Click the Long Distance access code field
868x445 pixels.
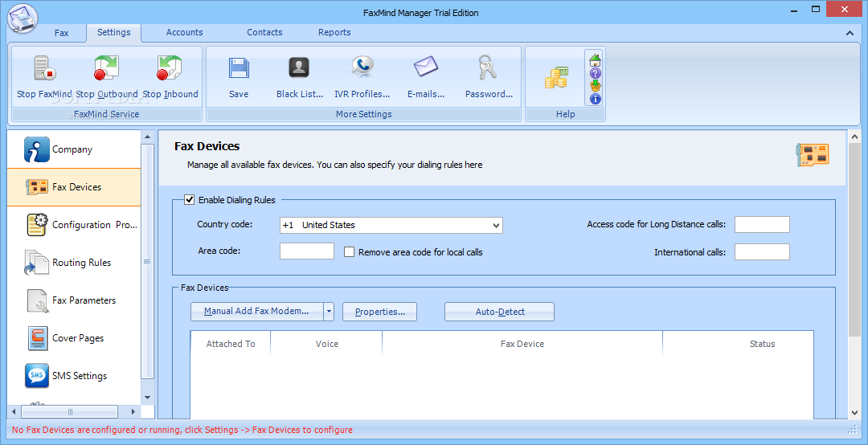tap(762, 224)
